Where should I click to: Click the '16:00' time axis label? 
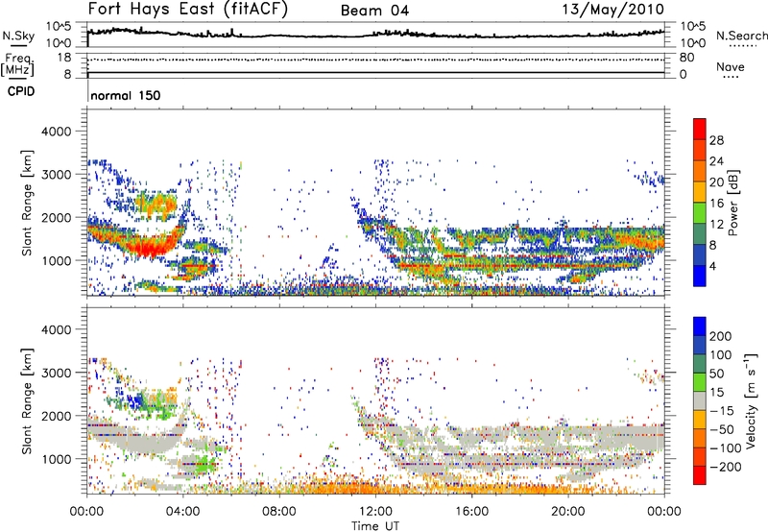[471, 512]
